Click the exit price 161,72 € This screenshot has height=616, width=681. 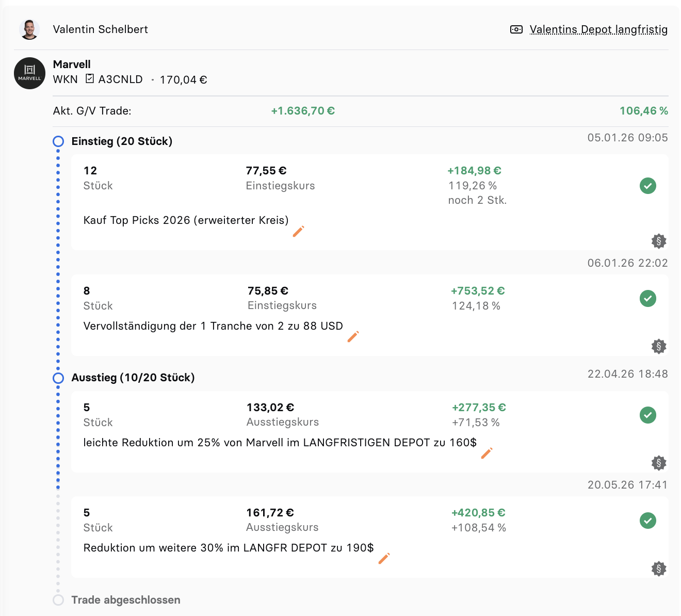(270, 513)
